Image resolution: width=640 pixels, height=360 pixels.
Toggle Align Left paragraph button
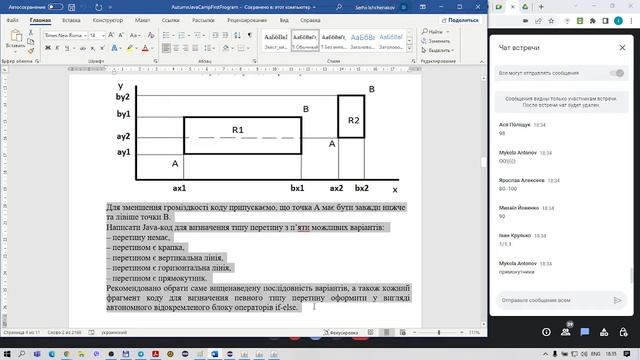pyautogui.click(x=166, y=48)
